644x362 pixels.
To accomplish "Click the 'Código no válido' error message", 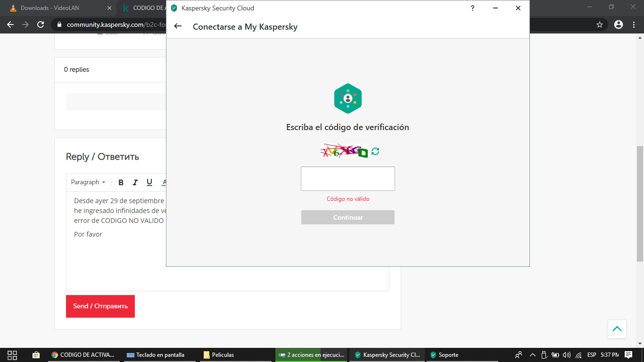I will click(348, 199).
